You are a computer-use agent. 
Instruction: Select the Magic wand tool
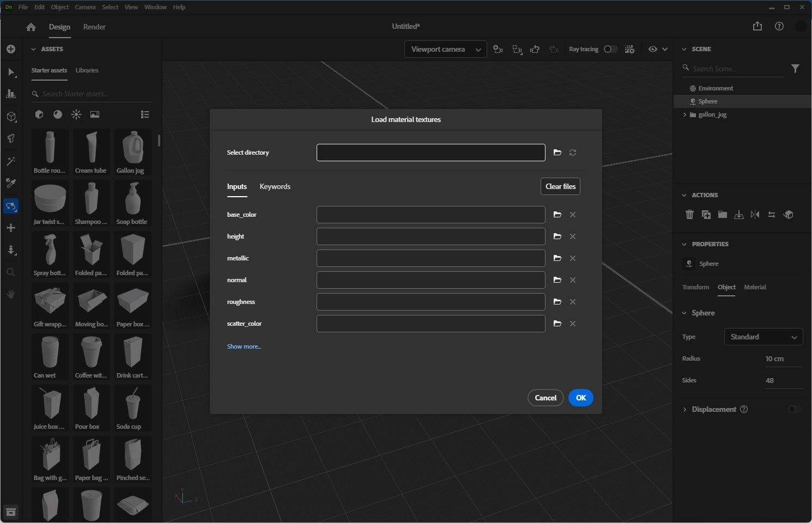tap(11, 161)
